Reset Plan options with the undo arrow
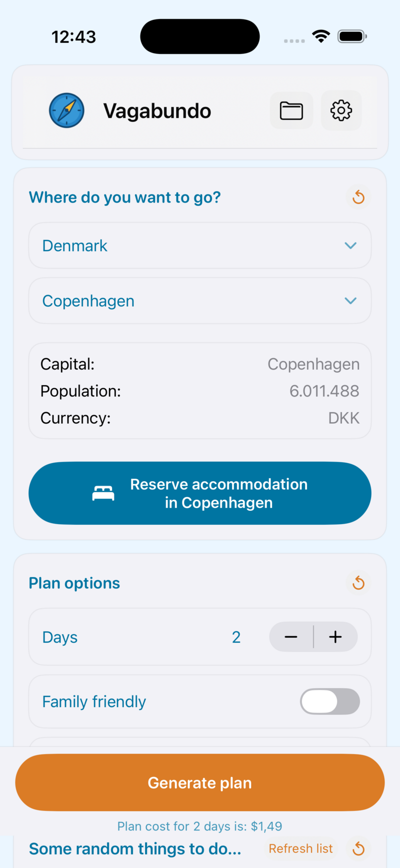This screenshot has width=400, height=868. (x=358, y=583)
